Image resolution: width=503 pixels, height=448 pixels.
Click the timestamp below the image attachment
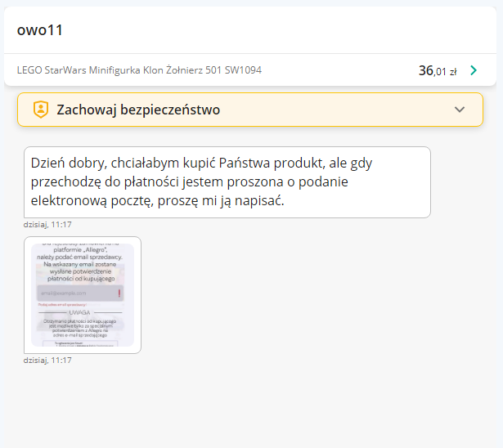coord(47,360)
